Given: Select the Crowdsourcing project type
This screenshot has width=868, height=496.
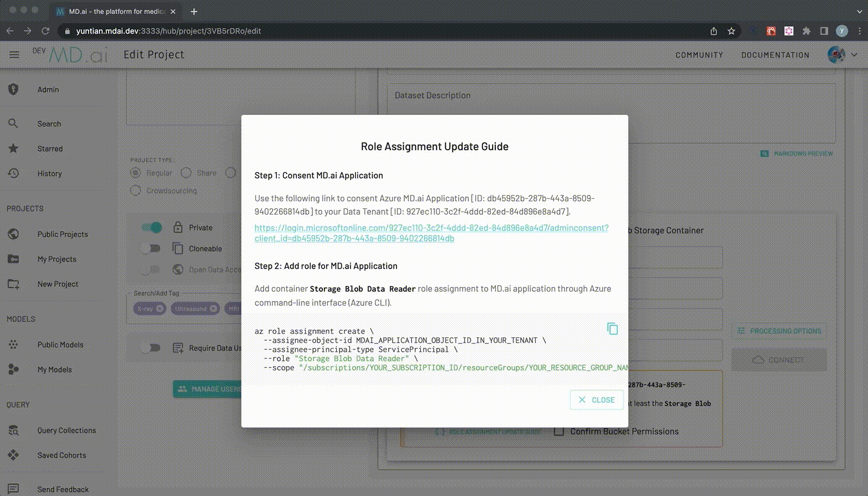Looking at the screenshot, I should pos(135,191).
